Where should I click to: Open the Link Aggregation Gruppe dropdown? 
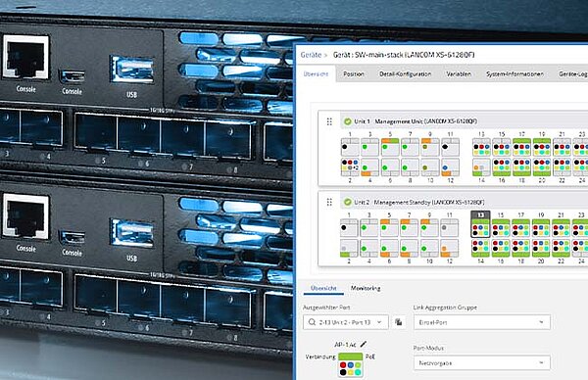pyautogui.click(x=482, y=322)
